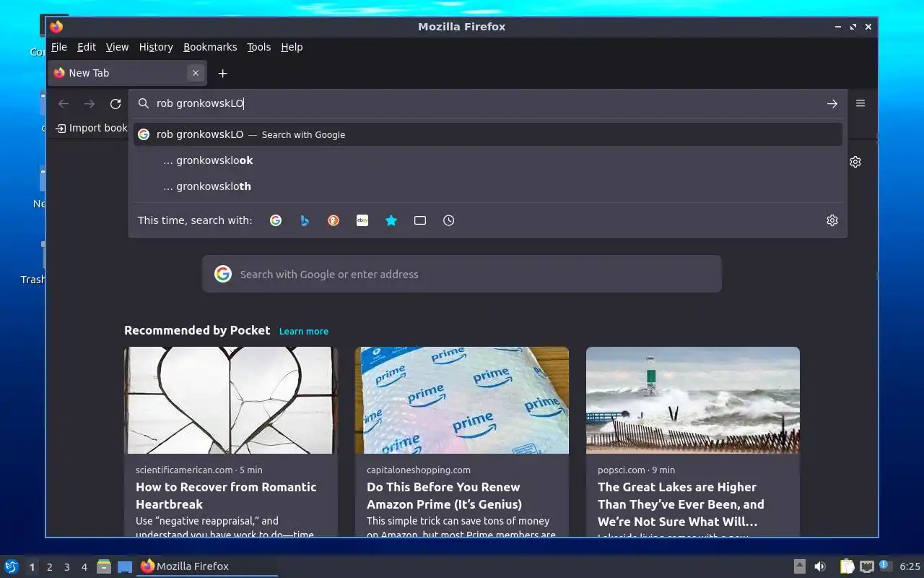This screenshot has width=924, height=578.
Task: Open the File menu
Action: click(59, 47)
